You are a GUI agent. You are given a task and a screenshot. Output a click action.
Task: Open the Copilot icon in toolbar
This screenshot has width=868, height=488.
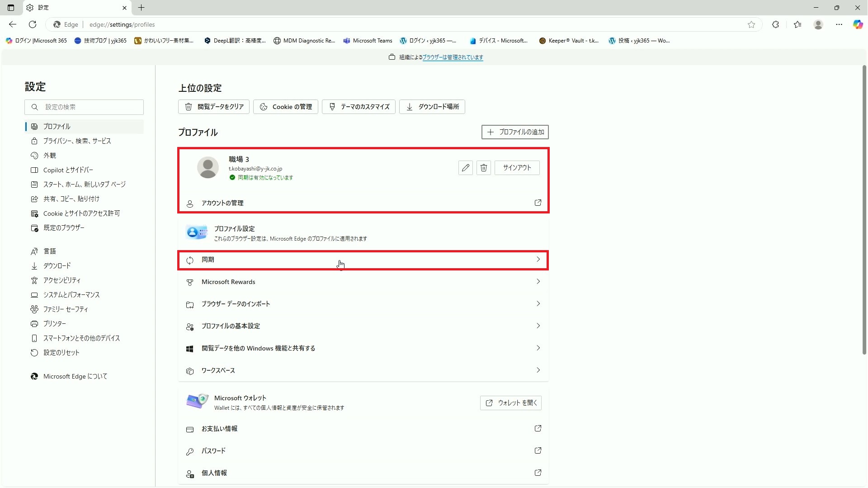pos(858,24)
